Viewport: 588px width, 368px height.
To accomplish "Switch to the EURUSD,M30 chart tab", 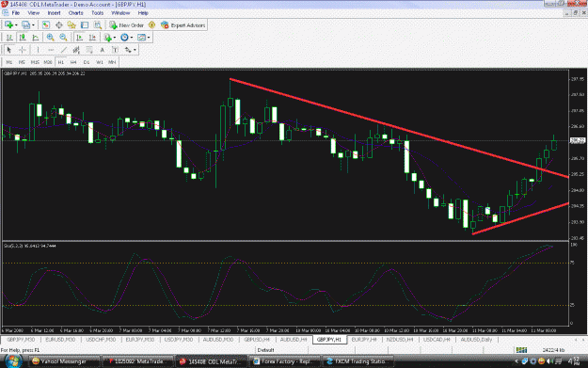I will [x=60, y=340].
